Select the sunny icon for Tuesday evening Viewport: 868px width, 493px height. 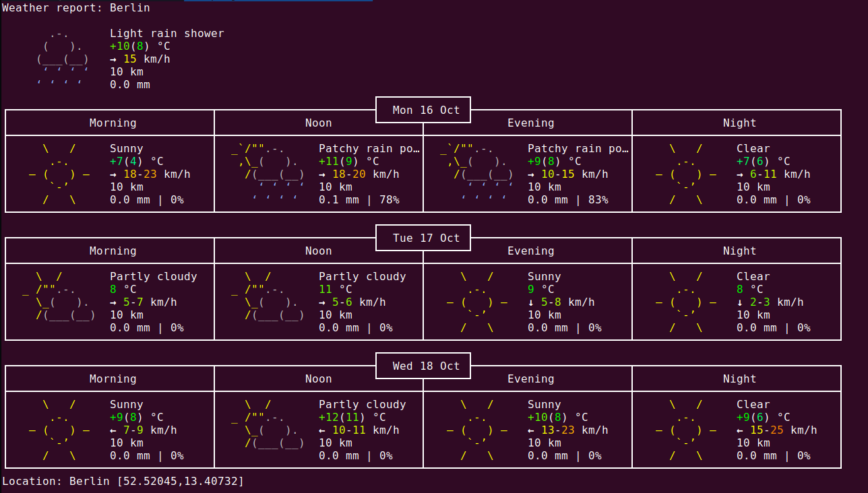coord(476,302)
